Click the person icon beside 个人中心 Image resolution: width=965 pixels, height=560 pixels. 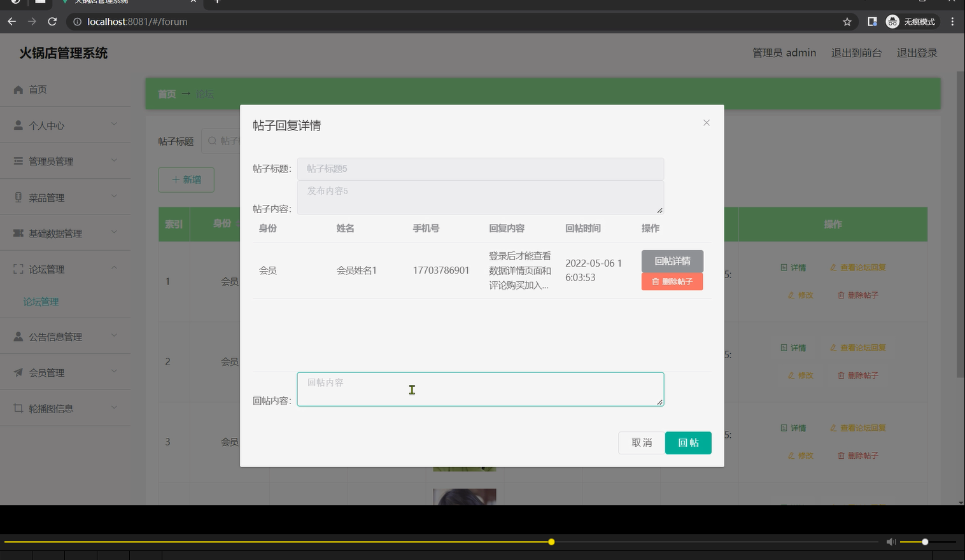click(18, 125)
